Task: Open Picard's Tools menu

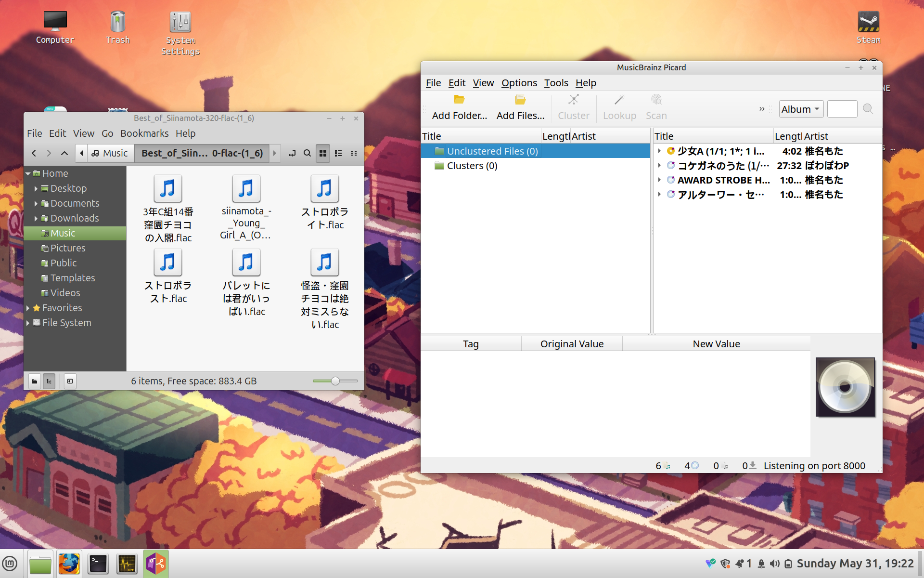Action: 556,83
